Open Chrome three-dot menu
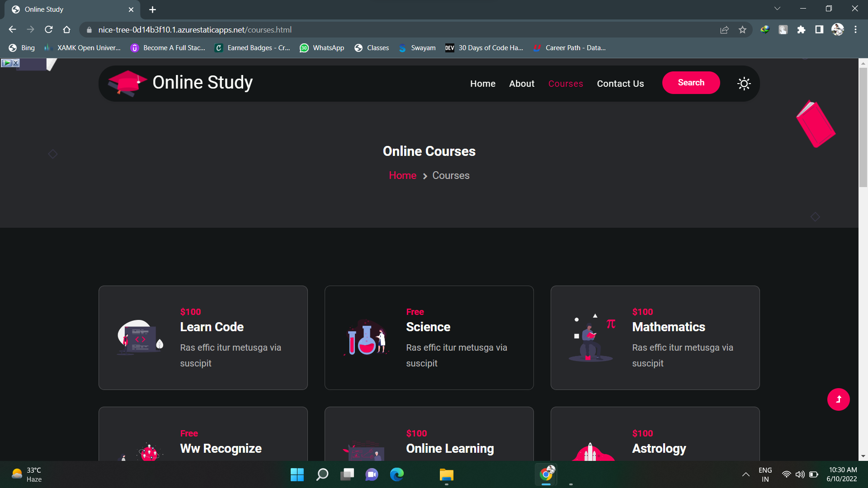868x488 pixels. pos(855,30)
